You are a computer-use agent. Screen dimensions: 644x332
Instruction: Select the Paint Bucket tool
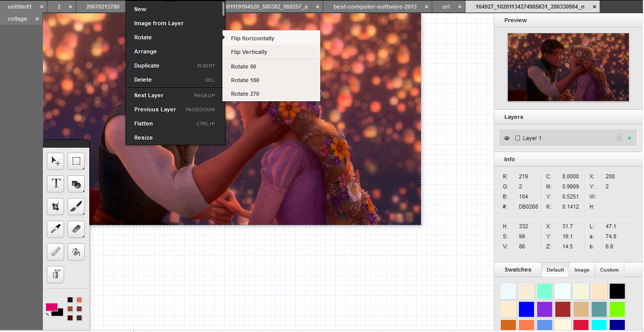[76, 251]
